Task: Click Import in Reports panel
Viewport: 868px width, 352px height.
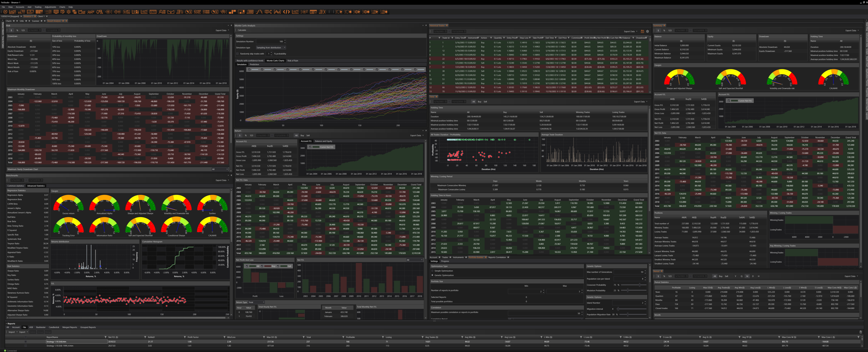Action: (x=11, y=332)
